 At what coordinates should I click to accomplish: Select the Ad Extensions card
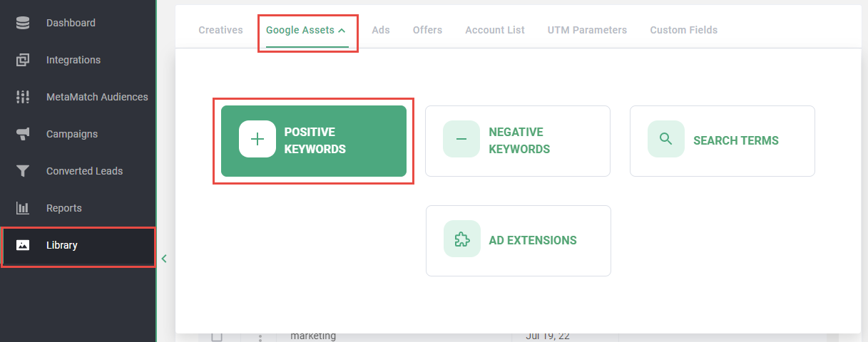tap(519, 241)
